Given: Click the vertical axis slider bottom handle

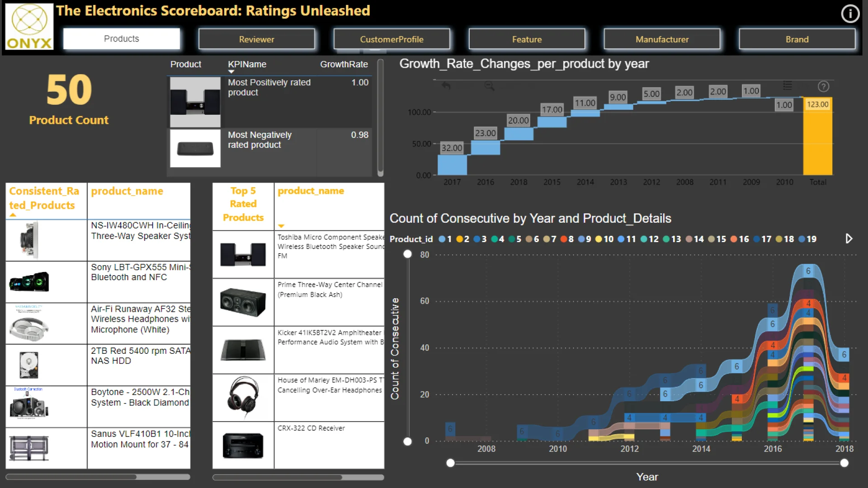Looking at the screenshot, I should (408, 441).
